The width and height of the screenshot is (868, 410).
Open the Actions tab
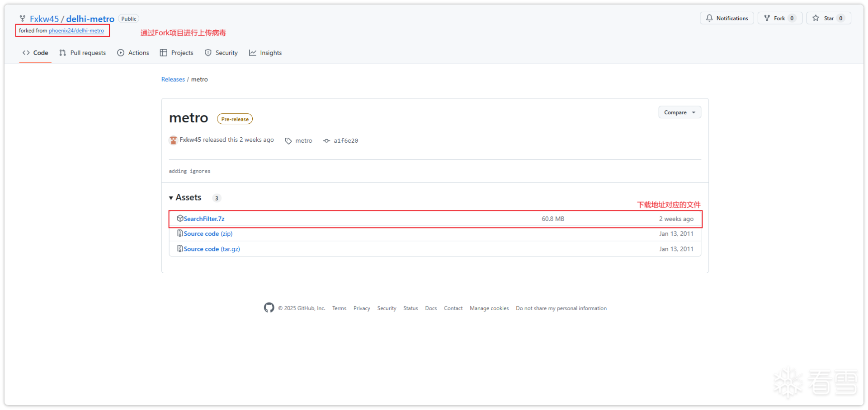133,53
